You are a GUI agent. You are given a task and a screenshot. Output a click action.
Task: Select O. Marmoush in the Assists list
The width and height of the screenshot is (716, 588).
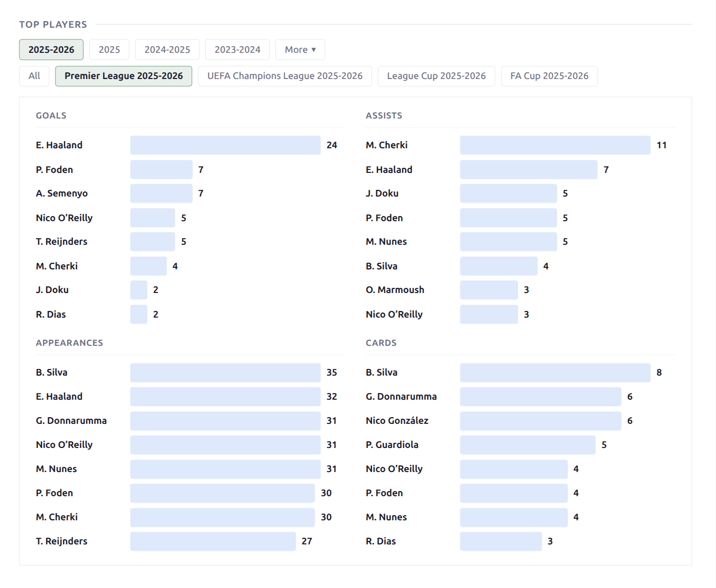coord(395,290)
